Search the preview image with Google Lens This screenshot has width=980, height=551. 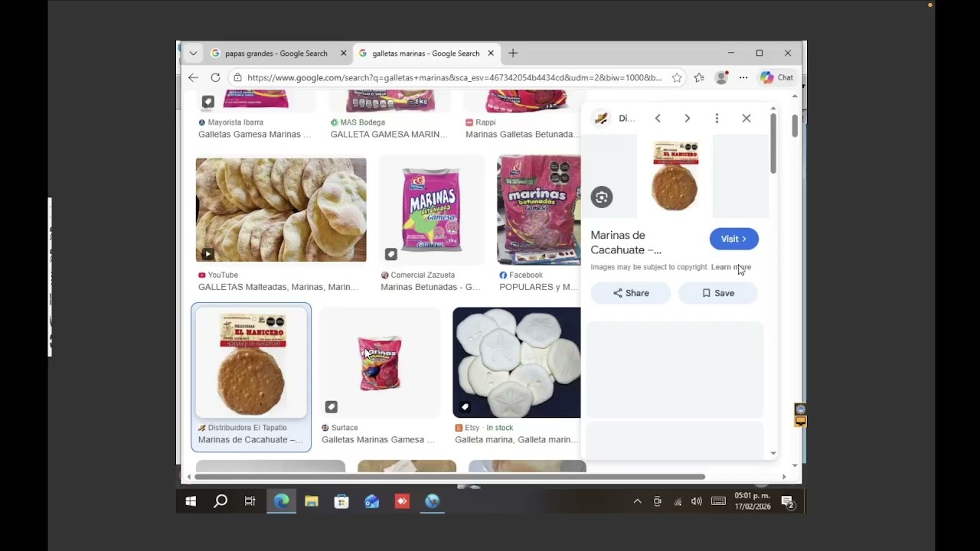pos(602,197)
